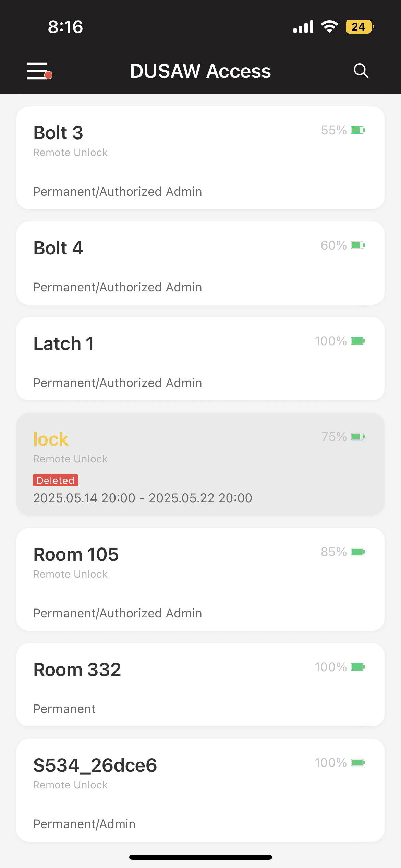This screenshot has height=868, width=401.
Task: Tap Bolt 3 battery icon at 55%
Action: (x=358, y=130)
